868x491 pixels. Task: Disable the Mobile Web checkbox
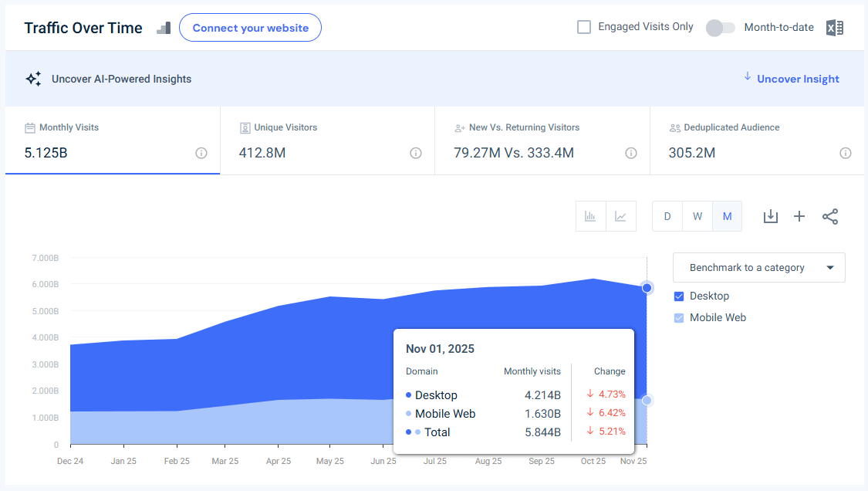pyautogui.click(x=679, y=317)
